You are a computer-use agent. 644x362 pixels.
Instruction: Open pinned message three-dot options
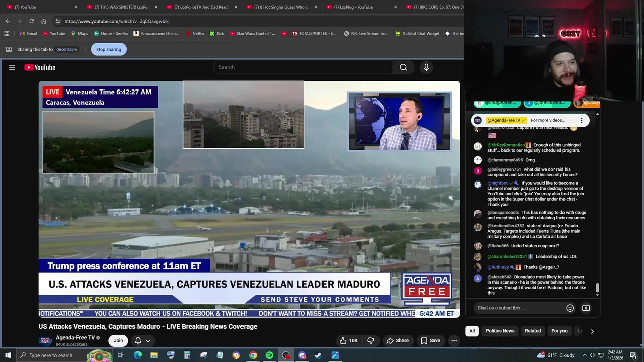pos(581,120)
